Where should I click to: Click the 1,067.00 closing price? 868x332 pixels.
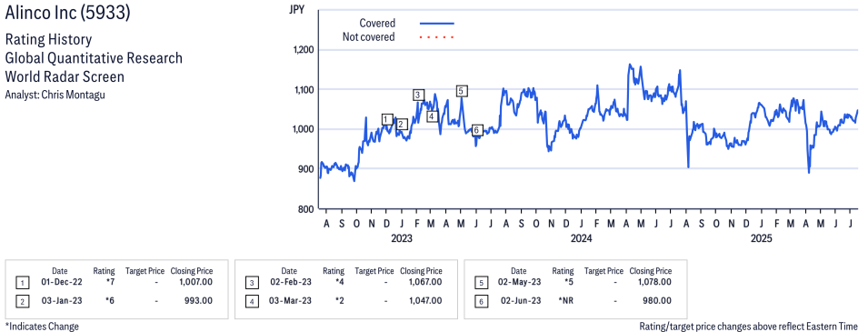[426, 282]
